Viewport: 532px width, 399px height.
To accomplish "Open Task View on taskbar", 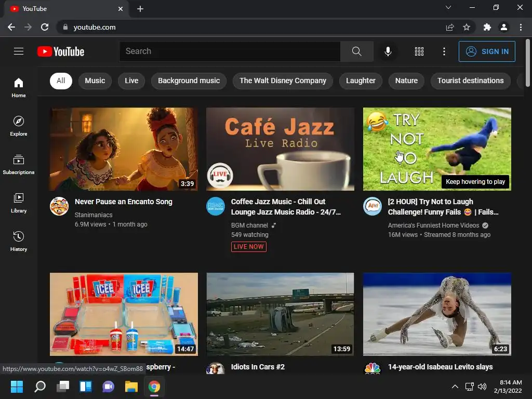I will point(62,387).
